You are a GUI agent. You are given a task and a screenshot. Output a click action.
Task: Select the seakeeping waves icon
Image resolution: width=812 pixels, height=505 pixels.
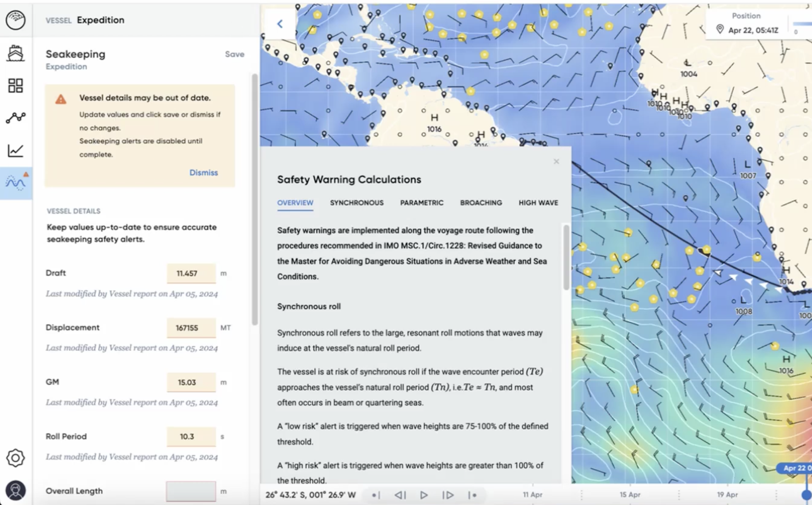click(x=16, y=183)
